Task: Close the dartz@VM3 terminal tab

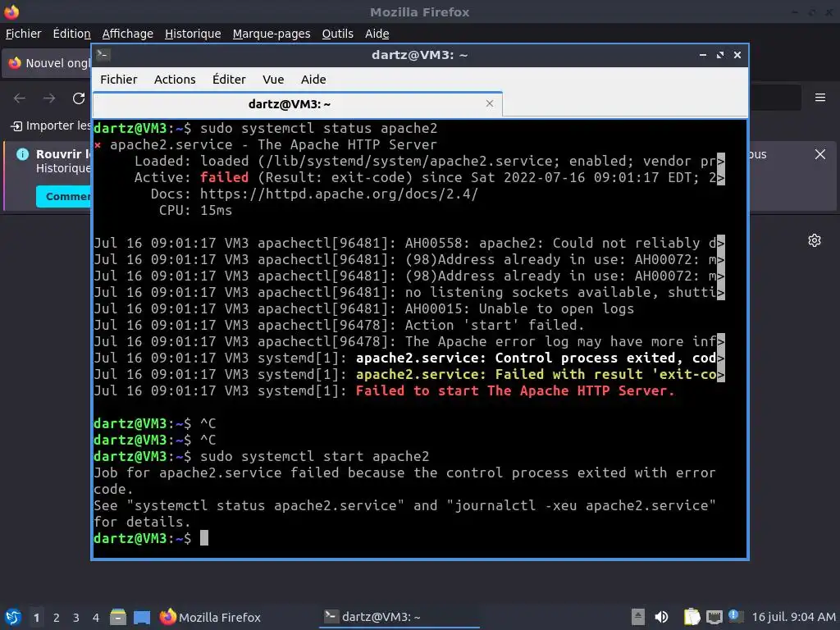Action: (490, 103)
